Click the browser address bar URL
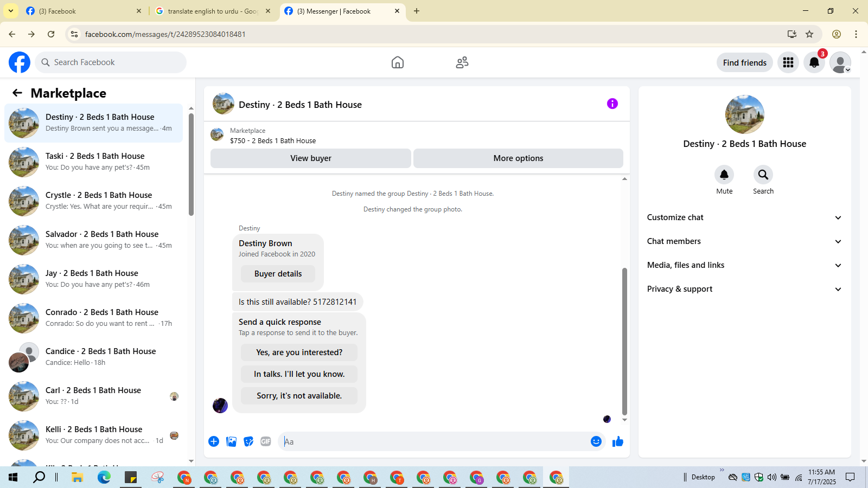Viewport: 868px width, 488px height. [x=165, y=34]
